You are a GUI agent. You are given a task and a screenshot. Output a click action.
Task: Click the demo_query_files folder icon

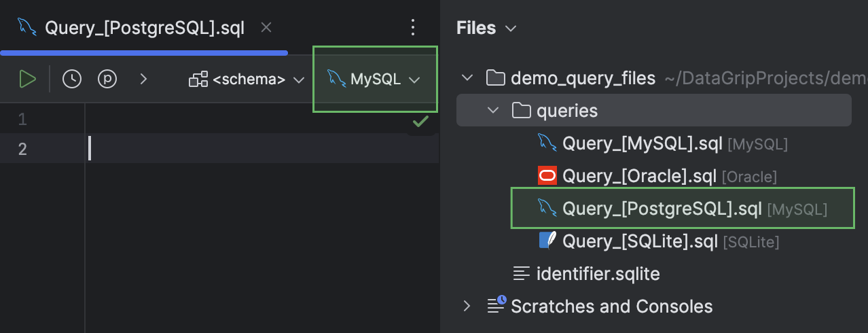click(497, 78)
